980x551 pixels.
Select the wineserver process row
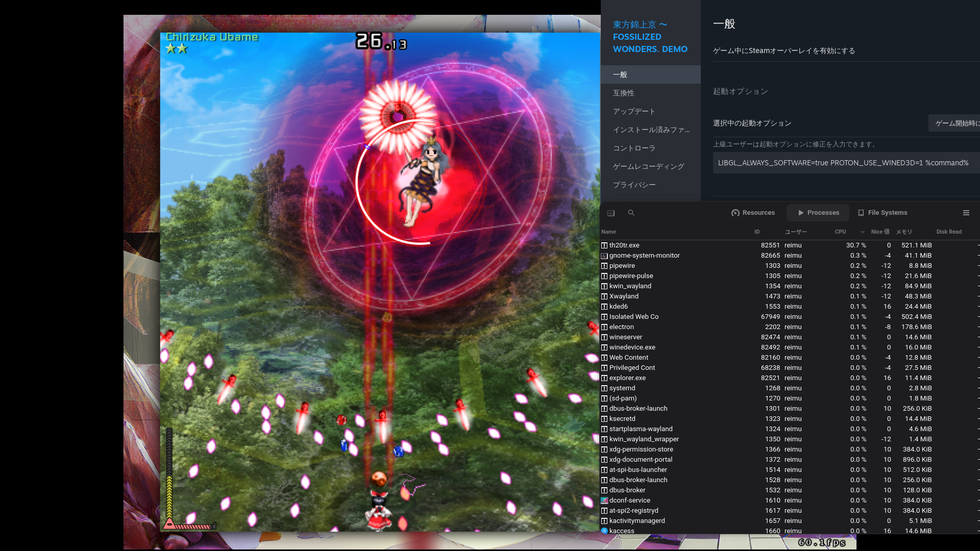click(x=790, y=337)
